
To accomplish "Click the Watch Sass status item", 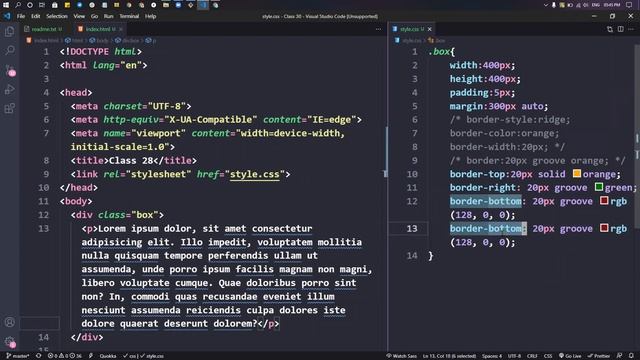I will pos(401,356).
